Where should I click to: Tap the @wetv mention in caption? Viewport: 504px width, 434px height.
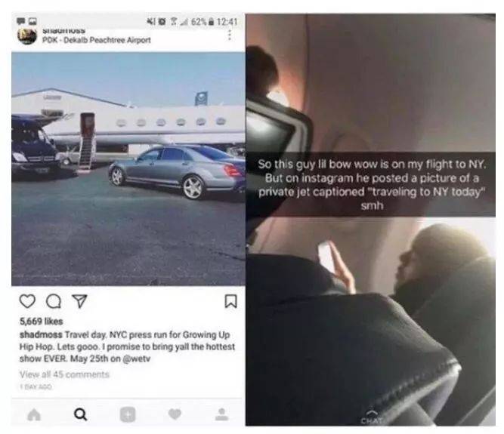tap(136, 359)
